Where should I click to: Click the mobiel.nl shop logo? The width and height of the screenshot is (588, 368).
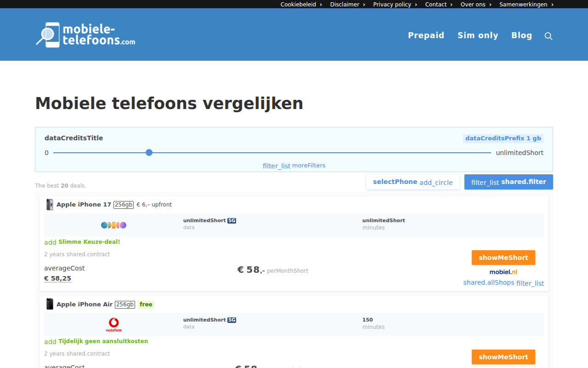click(x=503, y=272)
